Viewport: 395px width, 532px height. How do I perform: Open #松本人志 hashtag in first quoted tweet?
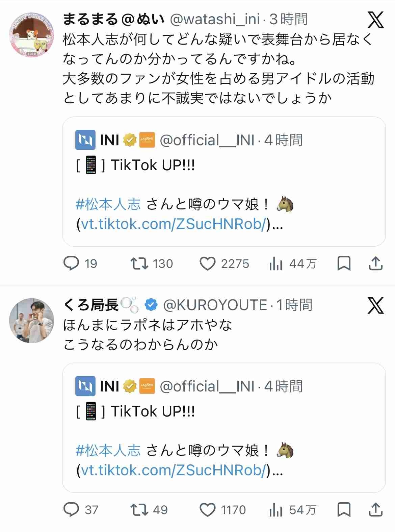click(x=108, y=204)
